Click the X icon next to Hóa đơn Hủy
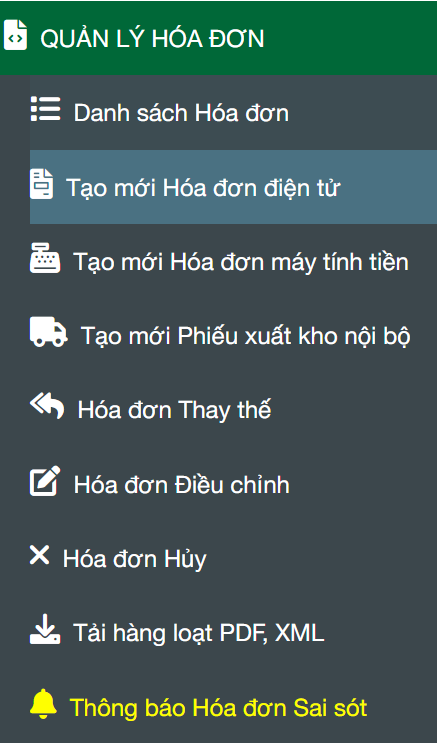Viewport: 437px width, 743px height. [x=39, y=555]
